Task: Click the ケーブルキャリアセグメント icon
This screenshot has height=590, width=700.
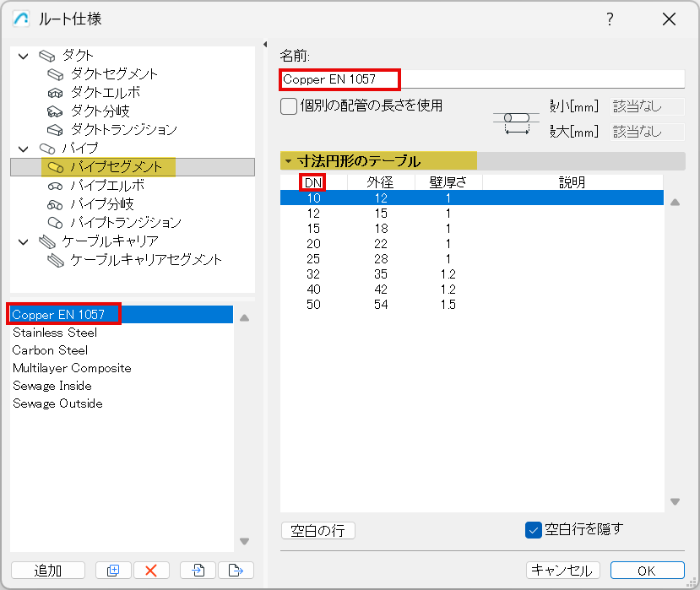Action: pyautogui.click(x=56, y=260)
